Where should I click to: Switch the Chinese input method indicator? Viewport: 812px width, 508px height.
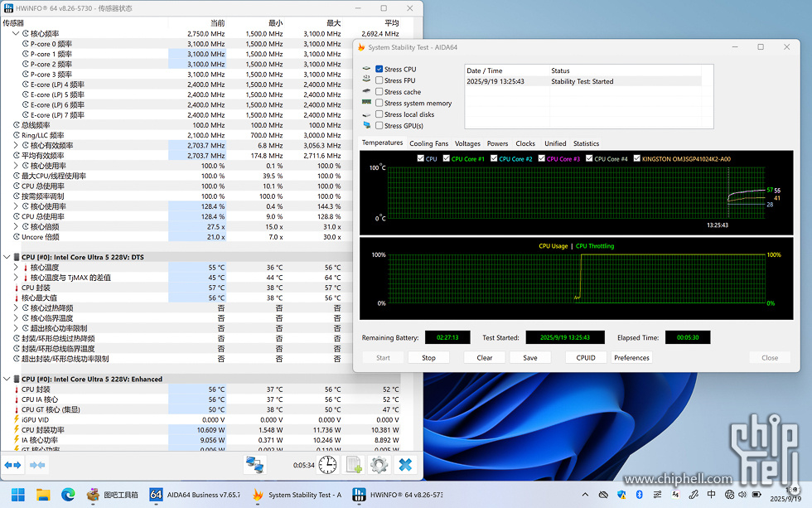[x=712, y=495]
